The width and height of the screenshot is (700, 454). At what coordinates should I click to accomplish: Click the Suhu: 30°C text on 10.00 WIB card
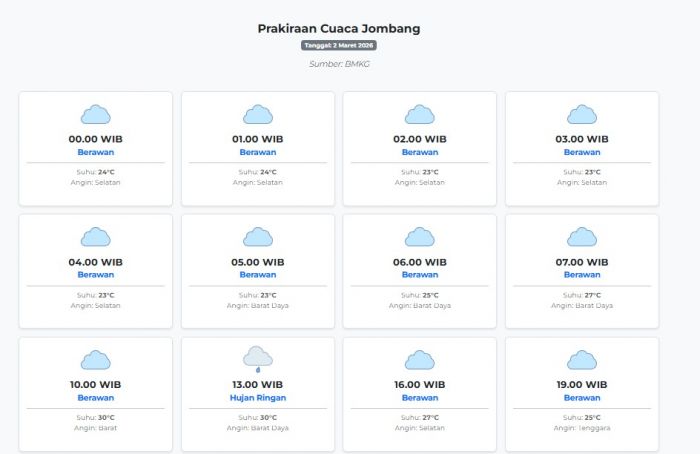(x=96, y=417)
